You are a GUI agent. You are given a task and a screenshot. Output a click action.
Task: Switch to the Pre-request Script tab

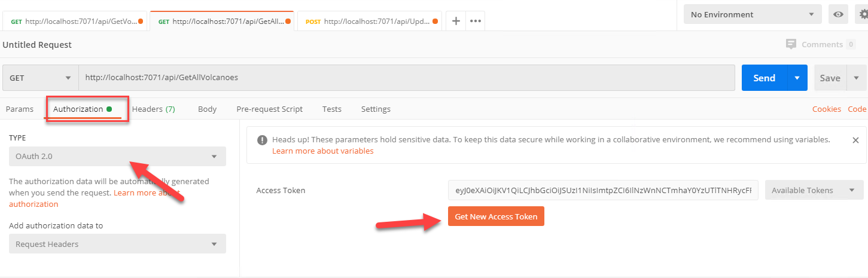(x=269, y=109)
